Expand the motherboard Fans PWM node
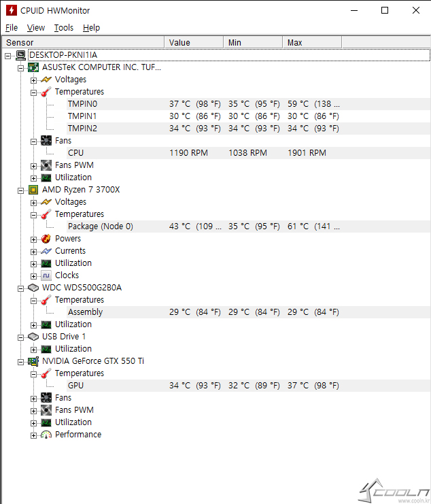This screenshot has height=504, width=431. click(33, 166)
